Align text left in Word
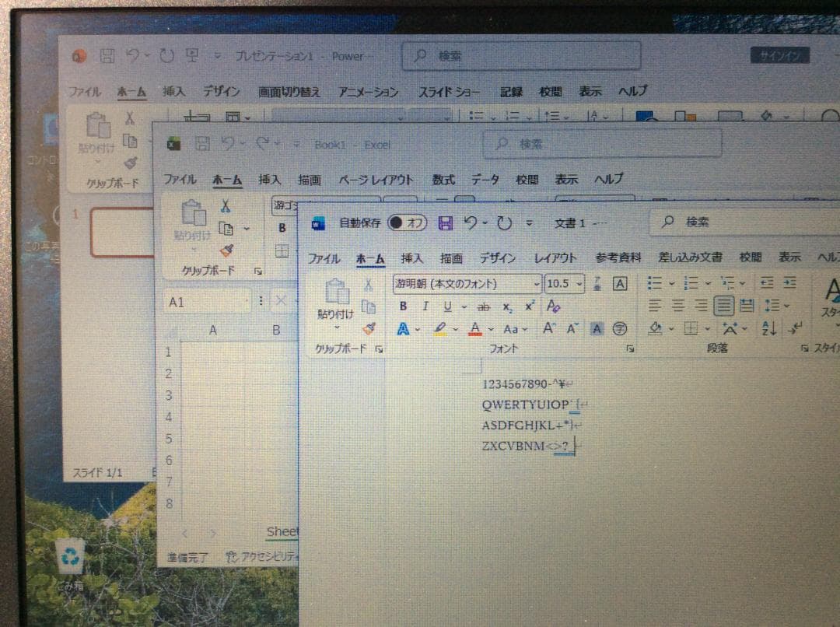The width and height of the screenshot is (840, 627). pyautogui.click(x=655, y=306)
